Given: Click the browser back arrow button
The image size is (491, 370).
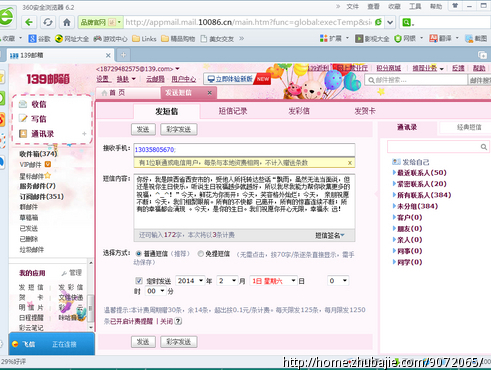Looking at the screenshot, I should click(29, 22).
